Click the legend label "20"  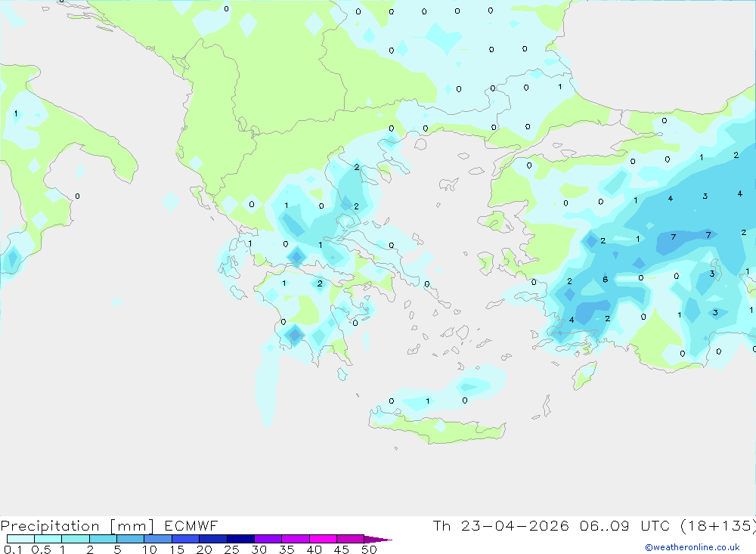pos(204,549)
